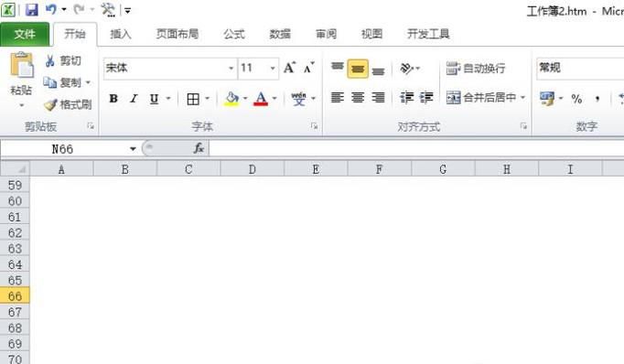Expand the name box dropdown arrow
Viewport: 624px width, 364px height.
[133, 149]
